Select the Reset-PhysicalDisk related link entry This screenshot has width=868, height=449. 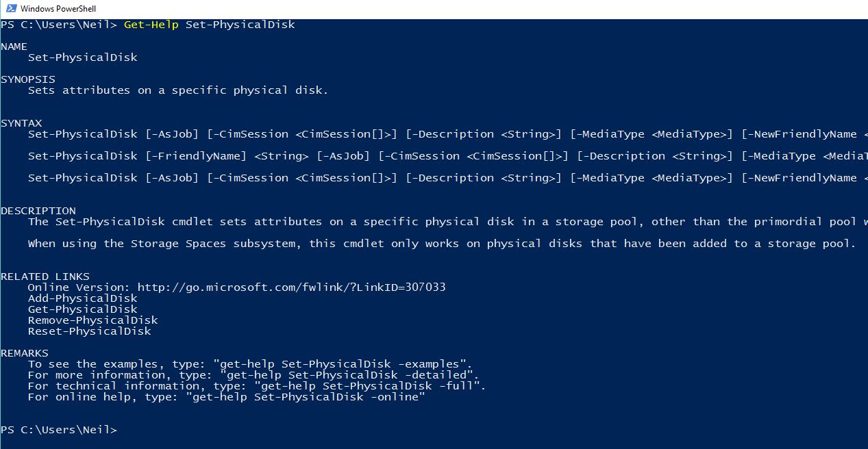point(89,331)
